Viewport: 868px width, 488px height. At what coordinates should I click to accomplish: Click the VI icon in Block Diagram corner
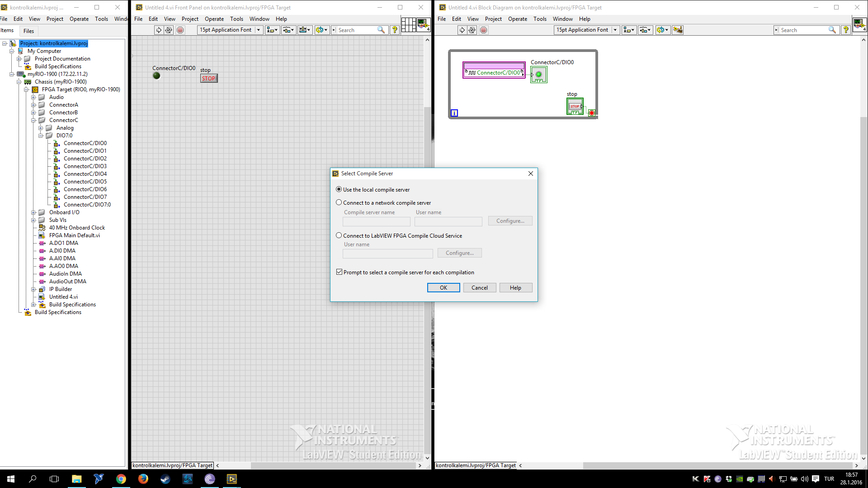(859, 25)
